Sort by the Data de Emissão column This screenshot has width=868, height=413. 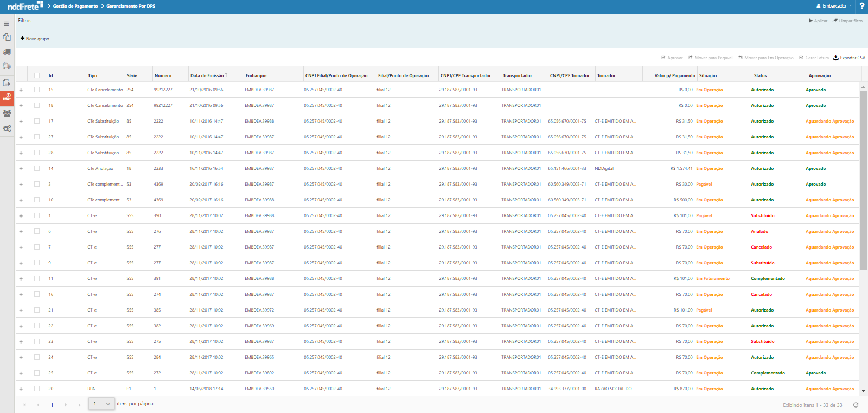[207, 75]
